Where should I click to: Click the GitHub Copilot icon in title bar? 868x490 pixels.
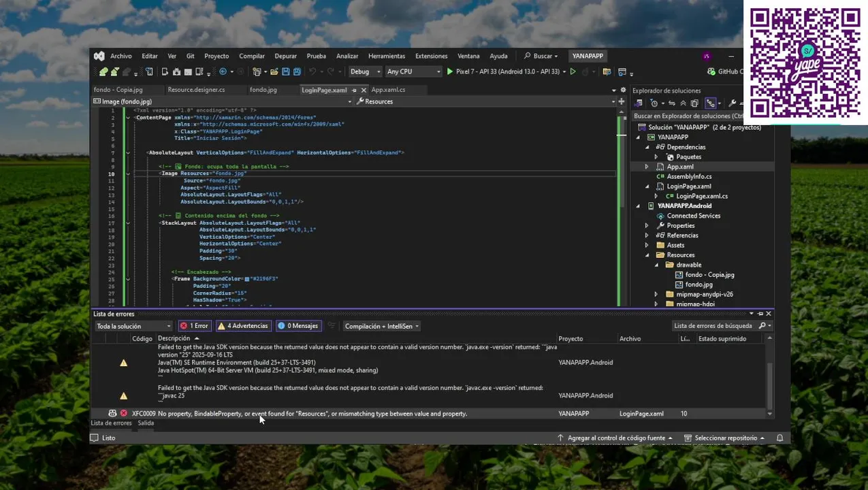[711, 71]
